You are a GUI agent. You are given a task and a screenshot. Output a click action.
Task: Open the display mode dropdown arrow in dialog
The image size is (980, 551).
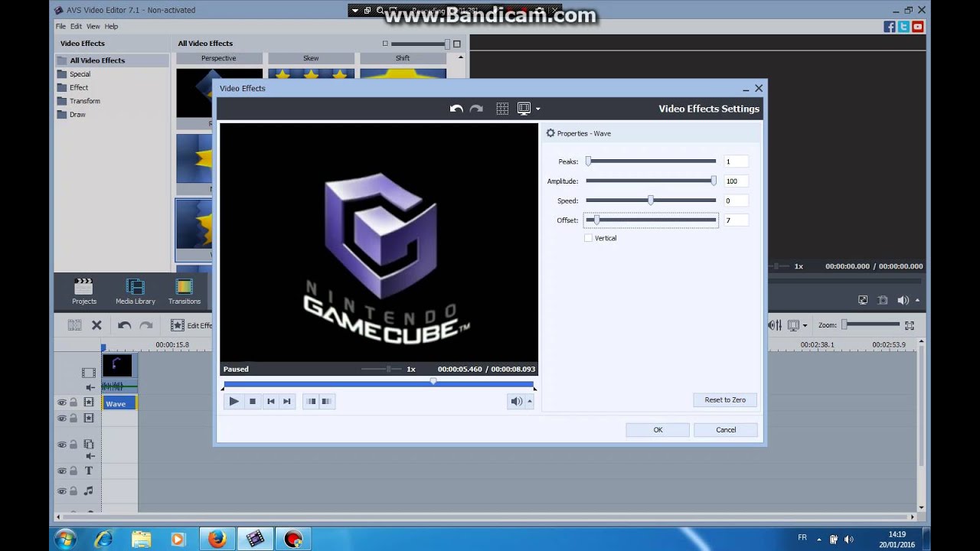(538, 109)
